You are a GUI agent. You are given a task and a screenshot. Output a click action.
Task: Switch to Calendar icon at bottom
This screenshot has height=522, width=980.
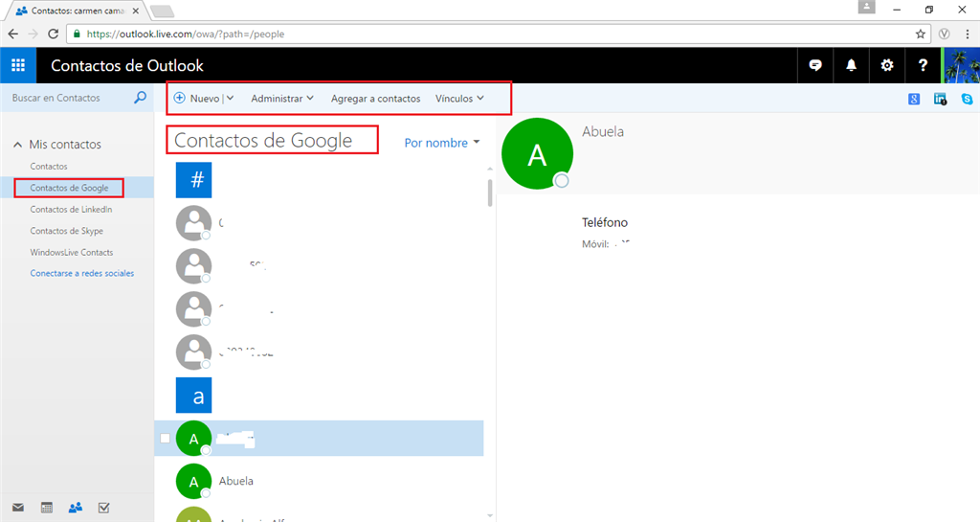[x=47, y=508]
